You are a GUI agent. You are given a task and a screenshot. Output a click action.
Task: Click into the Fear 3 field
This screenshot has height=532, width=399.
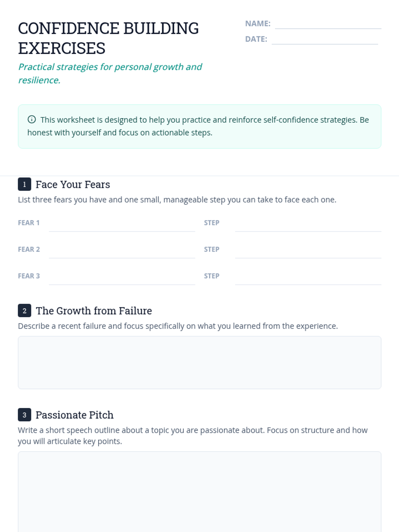(122, 278)
